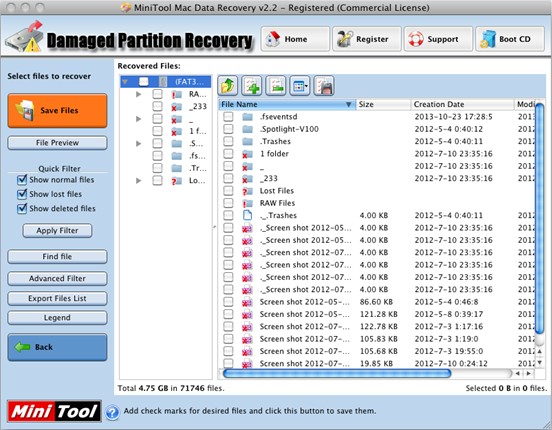Toggle Show lost files checkbox
The width and height of the screenshot is (552, 430).
point(22,194)
